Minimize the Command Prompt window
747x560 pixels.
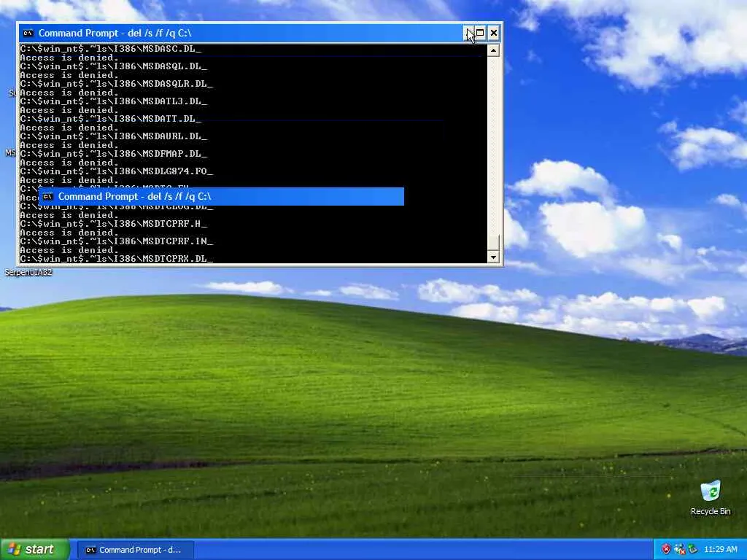tap(469, 33)
